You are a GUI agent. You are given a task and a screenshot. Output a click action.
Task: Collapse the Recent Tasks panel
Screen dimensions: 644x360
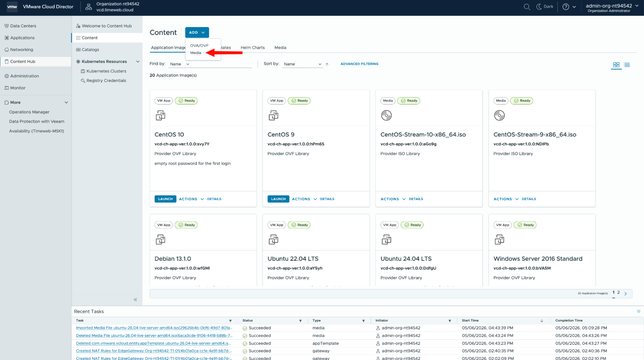pos(639,311)
